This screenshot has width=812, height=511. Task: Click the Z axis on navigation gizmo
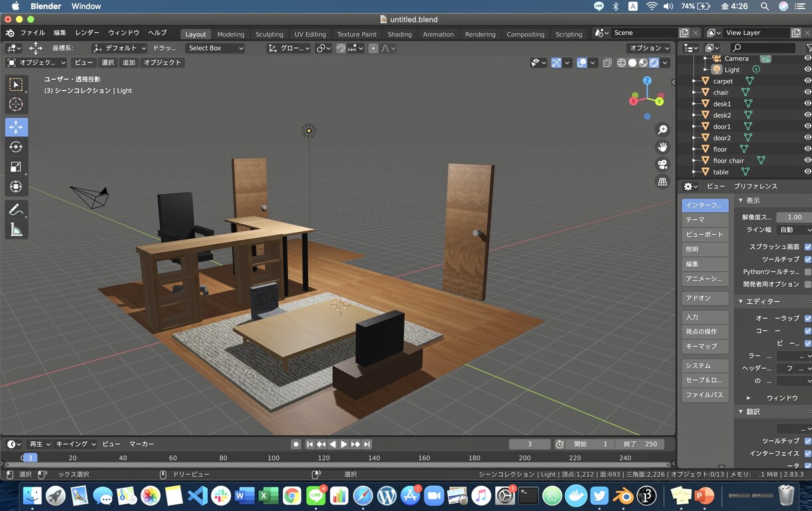[647, 81]
